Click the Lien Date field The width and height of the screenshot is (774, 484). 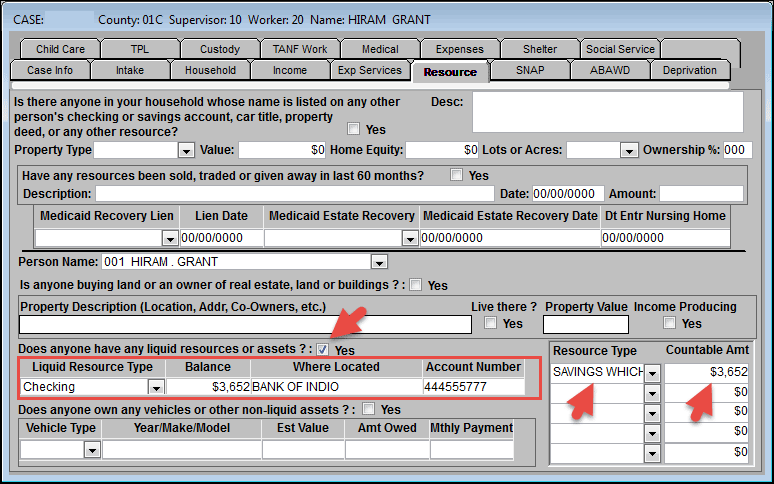(221, 238)
